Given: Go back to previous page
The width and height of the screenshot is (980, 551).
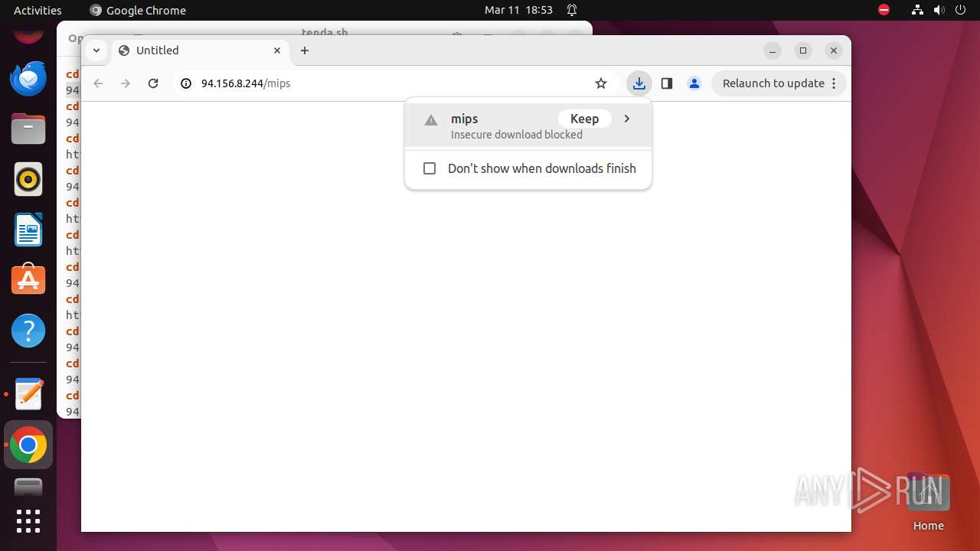Looking at the screenshot, I should 98,83.
